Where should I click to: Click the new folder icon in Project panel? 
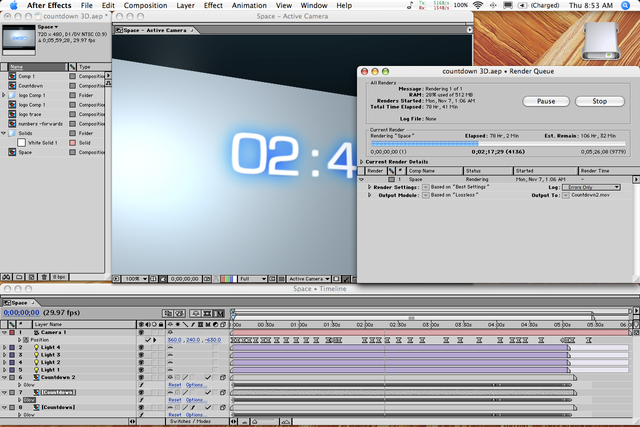click(x=17, y=276)
